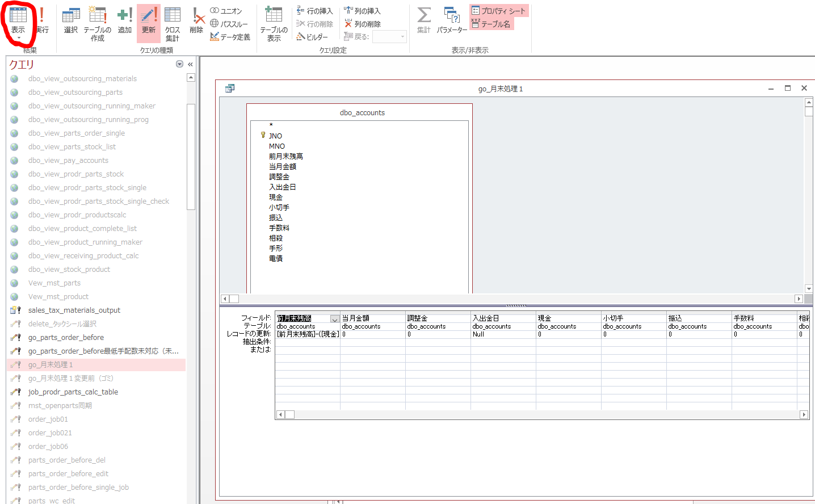The height and width of the screenshot is (504, 815).
Task: Open field dropdown on 前月末残高 column
Action: 335,317
